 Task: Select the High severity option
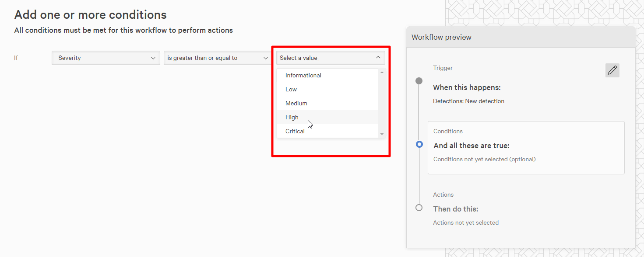tap(292, 117)
